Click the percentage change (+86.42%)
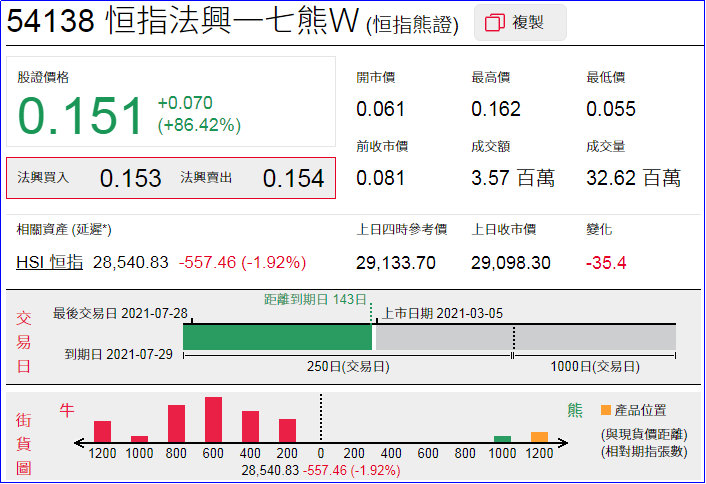This screenshot has height=484, width=706. tap(199, 125)
